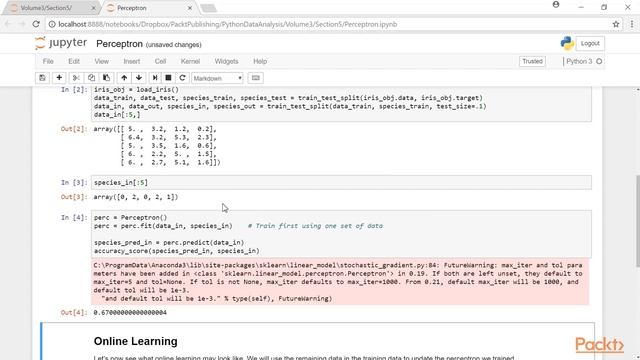Open the command palette keyboard icon
The image size is (640, 360).
[x=256, y=78]
